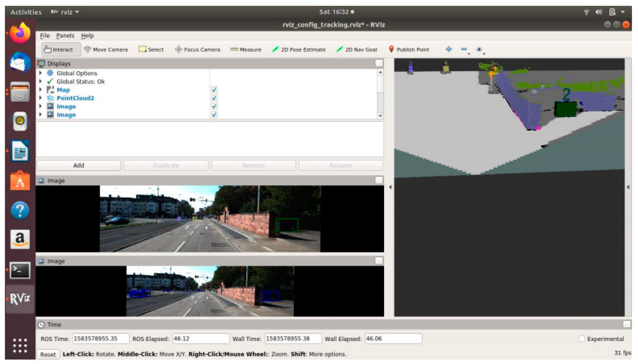Viewport: 638px width, 364px height.
Task: Select the 2D Nav Goal tool
Action: tap(357, 50)
